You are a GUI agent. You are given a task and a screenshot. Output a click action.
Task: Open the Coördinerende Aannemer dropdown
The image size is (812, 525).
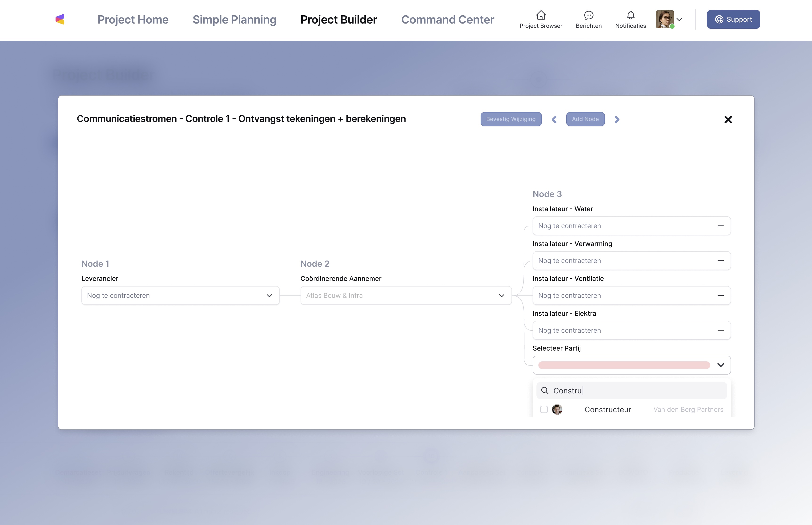pos(501,295)
